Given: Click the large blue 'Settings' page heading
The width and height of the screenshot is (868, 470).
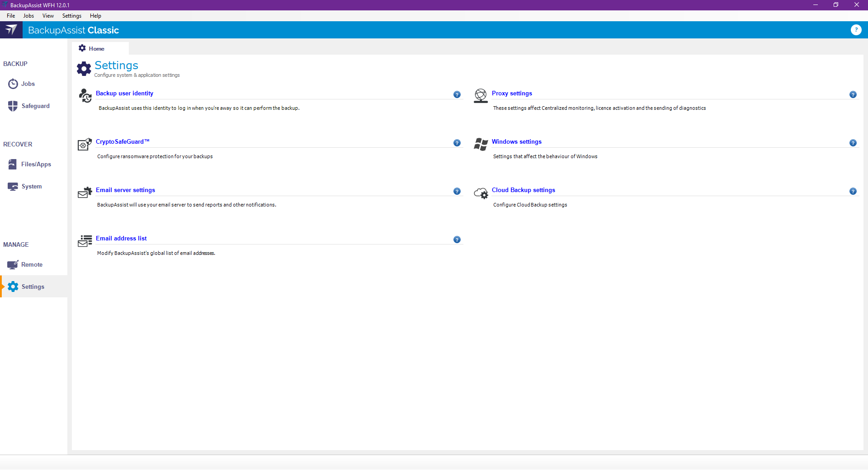Looking at the screenshot, I should (x=116, y=66).
